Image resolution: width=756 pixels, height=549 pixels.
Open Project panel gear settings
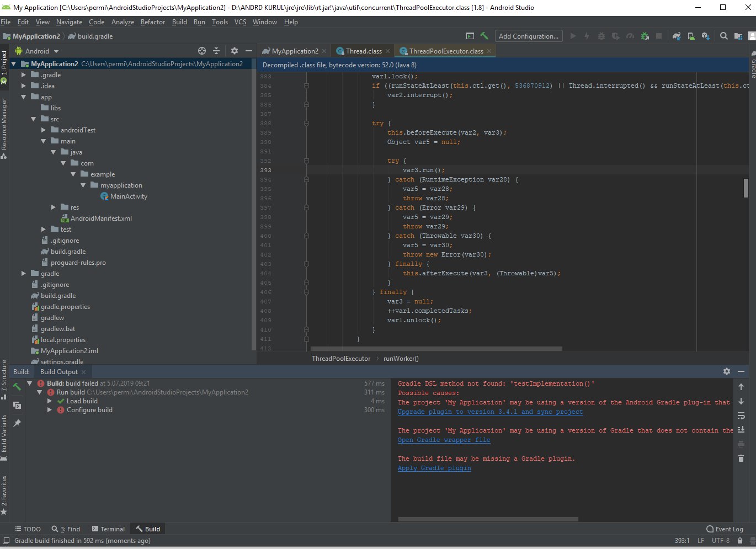coord(234,51)
